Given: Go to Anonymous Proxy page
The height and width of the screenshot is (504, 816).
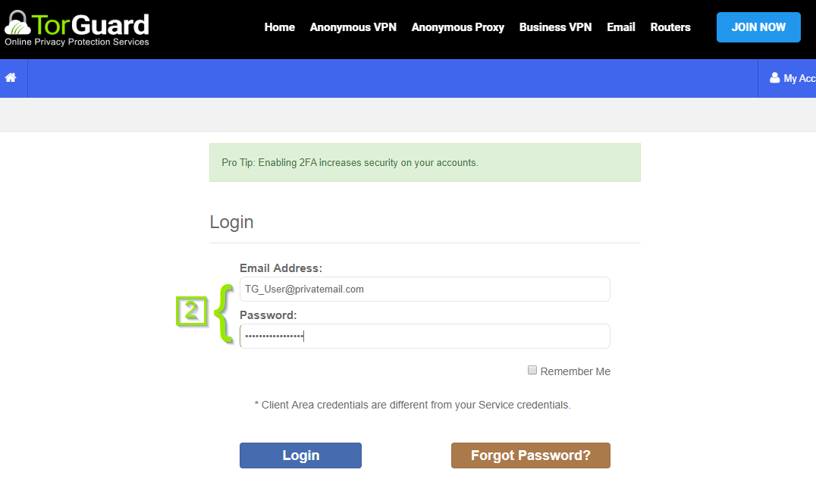Looking at the screenshot, I should 457,27.
